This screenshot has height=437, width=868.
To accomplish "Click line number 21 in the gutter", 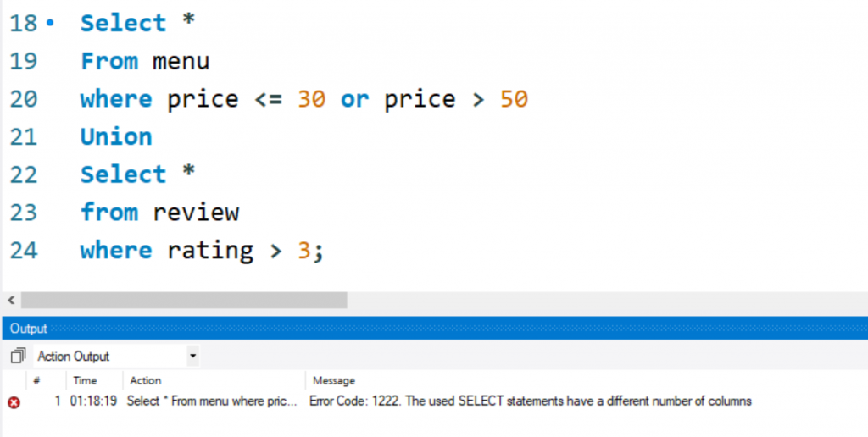I will coord(23,136).
